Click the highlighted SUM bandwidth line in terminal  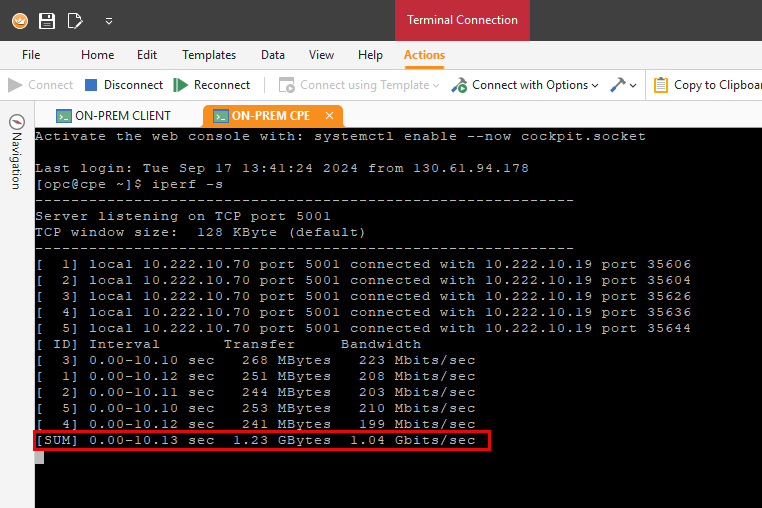point(262,440)
